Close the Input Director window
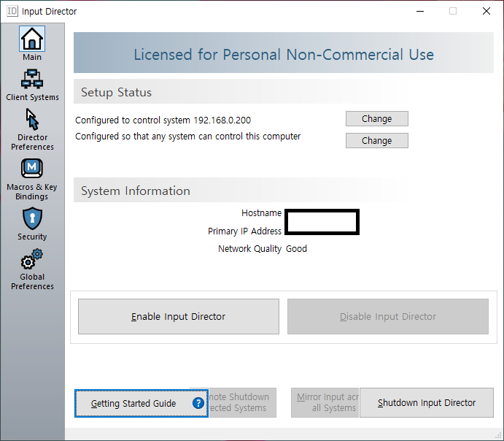 (486, 11)
